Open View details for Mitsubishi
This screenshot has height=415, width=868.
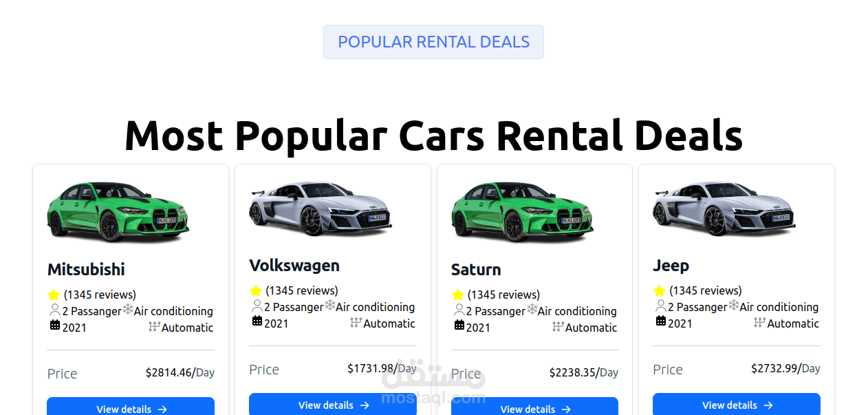131,409
